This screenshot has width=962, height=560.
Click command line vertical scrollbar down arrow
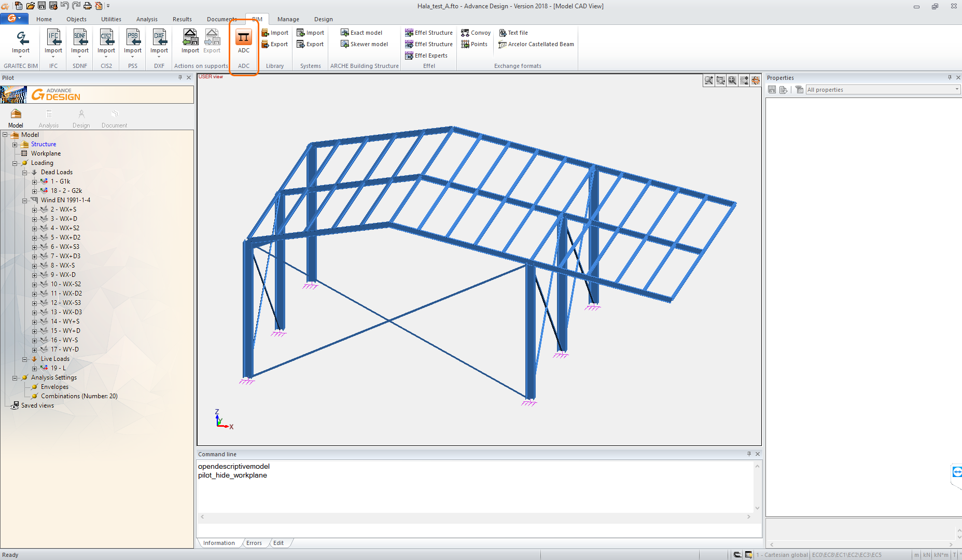click(x=757, y=508)
